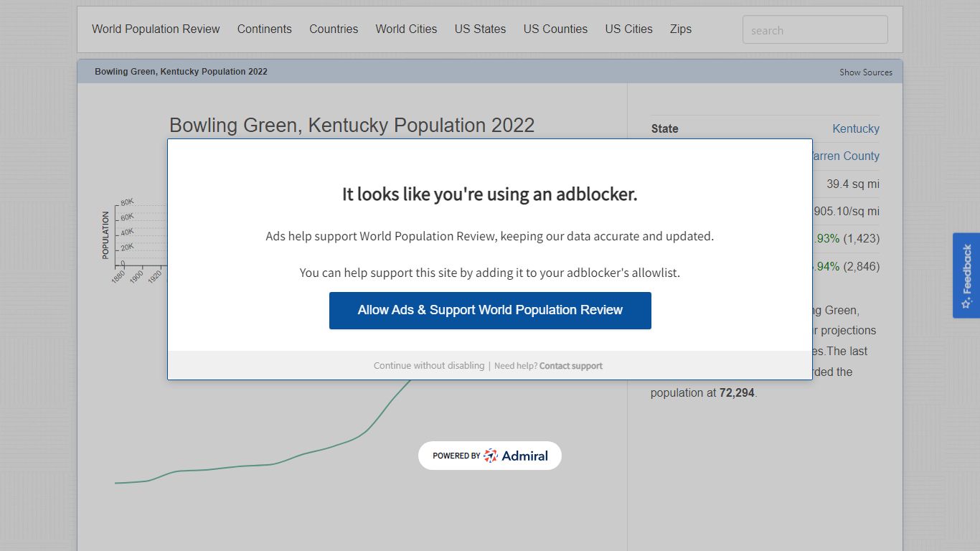Viewport: 980px width, 551px height.
Task: Click the 80K axis label on the chart
Action: click(127, 202)
